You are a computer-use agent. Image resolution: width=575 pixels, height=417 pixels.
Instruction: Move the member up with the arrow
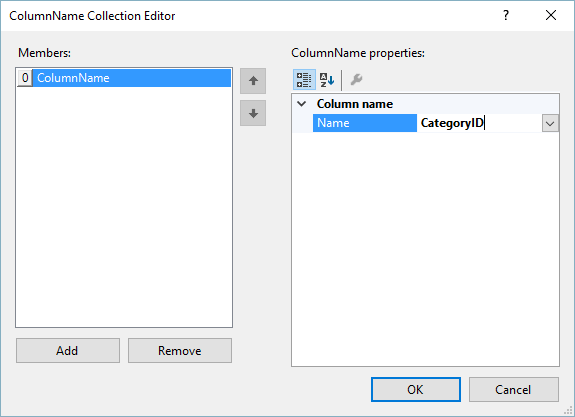click(x=253, y=81)
